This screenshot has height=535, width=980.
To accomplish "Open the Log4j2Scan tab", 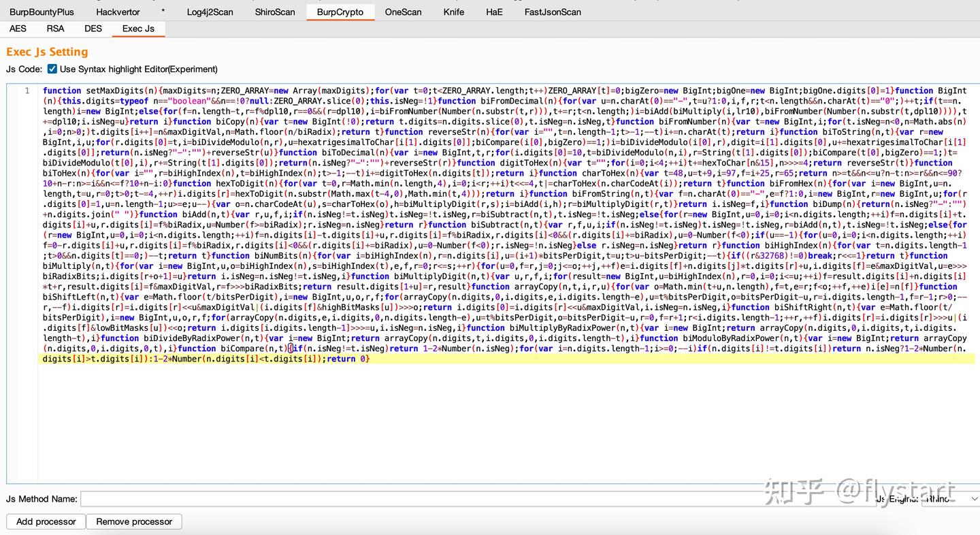I will click(x=208, y=12).
